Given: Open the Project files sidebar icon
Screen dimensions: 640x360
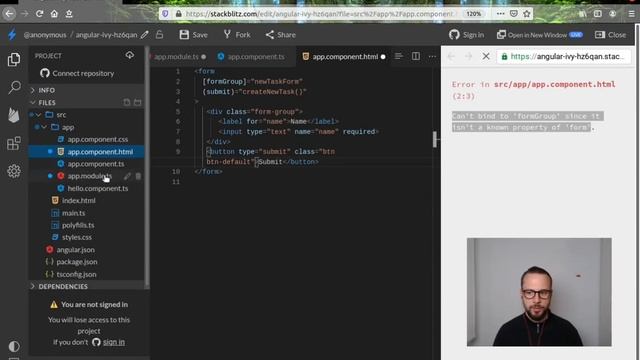Looking at the screenshot, I should click(x=14, y=60).
